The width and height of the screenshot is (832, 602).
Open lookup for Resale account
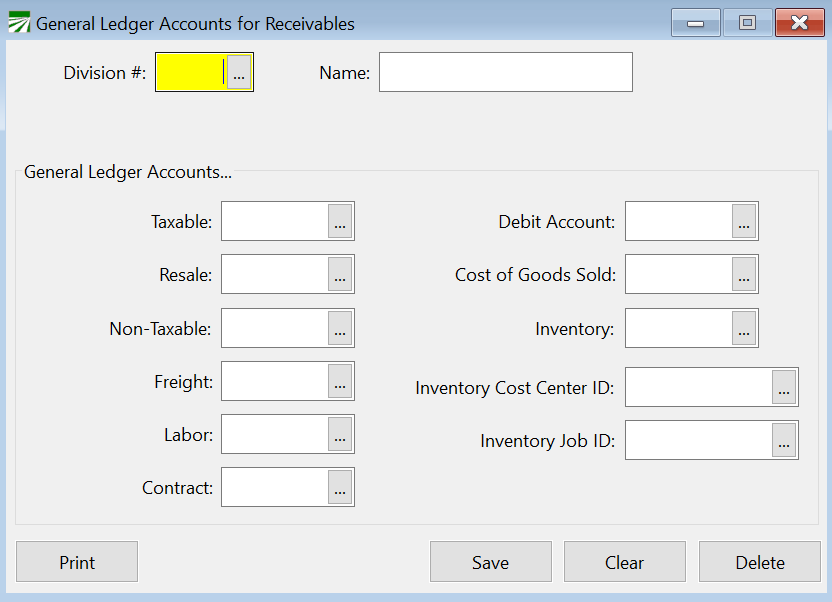[x=340, y=274]
